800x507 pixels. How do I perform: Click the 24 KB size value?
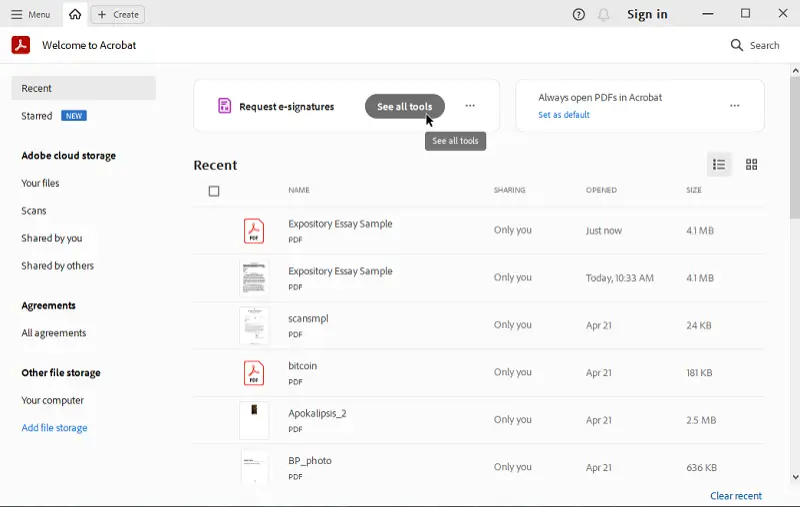coord(698,325)
